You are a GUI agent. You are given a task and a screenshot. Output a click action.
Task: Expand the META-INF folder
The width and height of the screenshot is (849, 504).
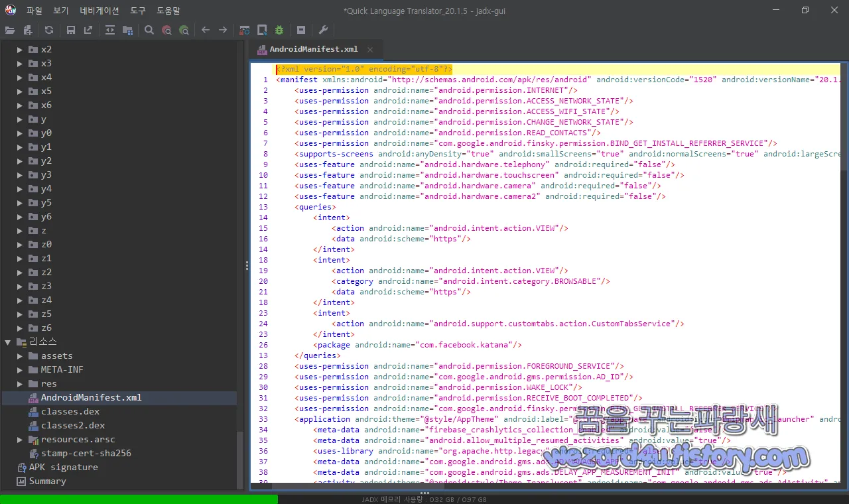coord(20,370)
